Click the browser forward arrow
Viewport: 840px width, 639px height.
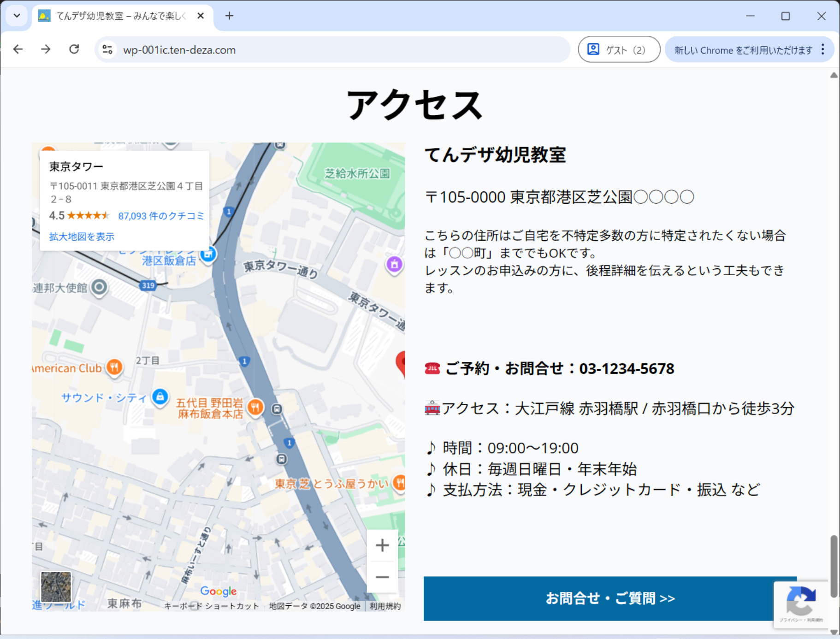tap(46, 49)
